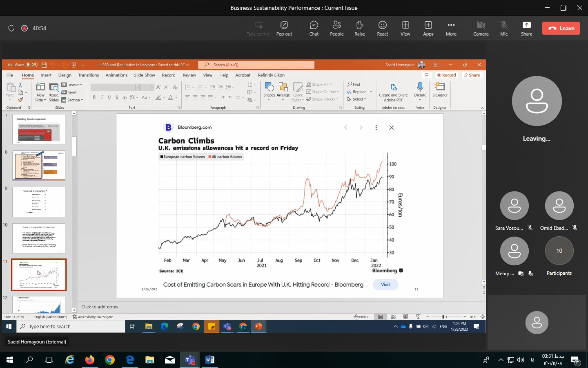Collapse the PowerPoint ribbon chevron
The image size is (588, 368).
click(482, 108)
